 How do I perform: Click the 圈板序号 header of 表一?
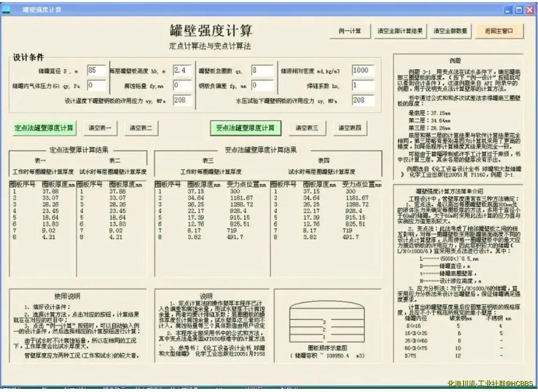click(x=22, y=185)
